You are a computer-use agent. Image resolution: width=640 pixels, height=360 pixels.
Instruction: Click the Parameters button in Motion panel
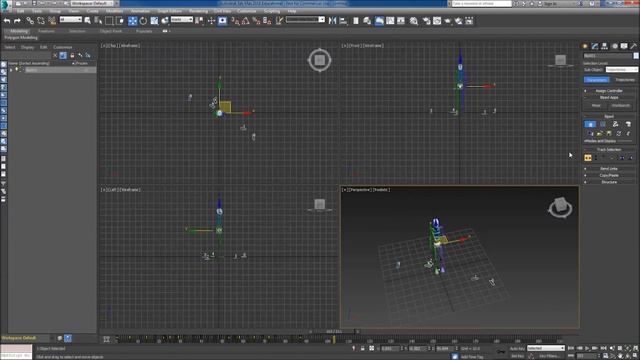pos(596,80)
